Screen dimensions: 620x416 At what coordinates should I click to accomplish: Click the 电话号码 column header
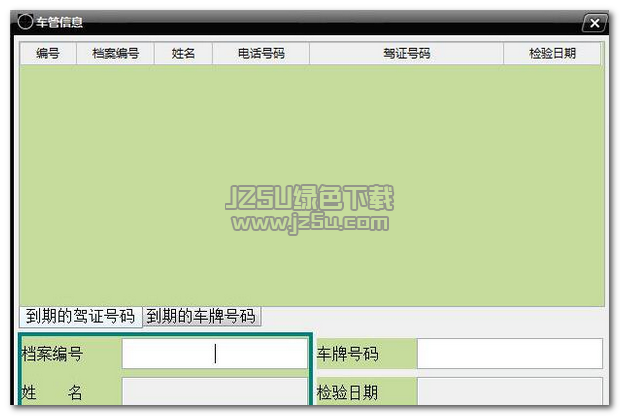coord(261,53)
